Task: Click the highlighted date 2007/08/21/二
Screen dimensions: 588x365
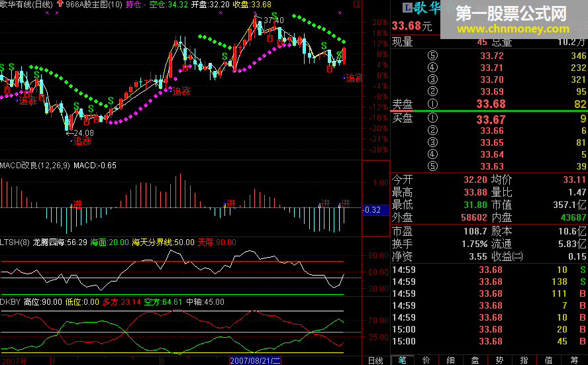Action: [x=255, y=361]
